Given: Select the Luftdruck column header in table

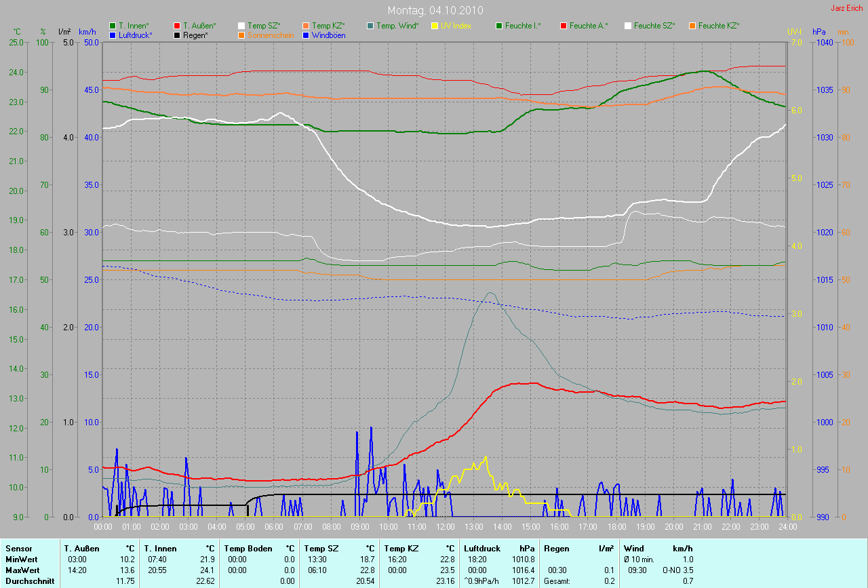Looking at the screenshot, I should point(482,548).
